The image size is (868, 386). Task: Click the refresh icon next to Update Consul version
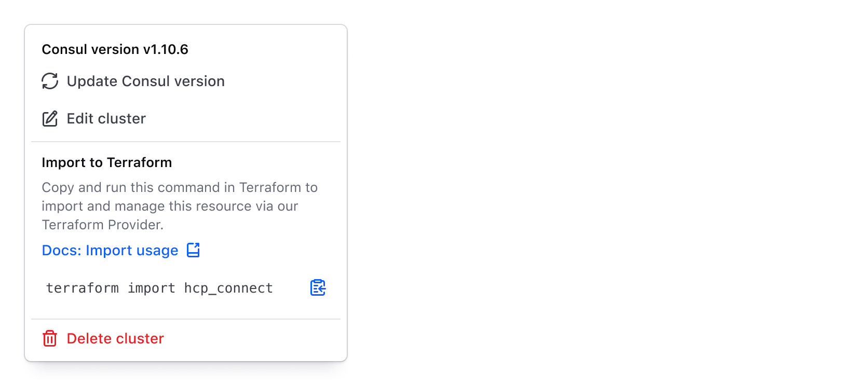(49, 81)
